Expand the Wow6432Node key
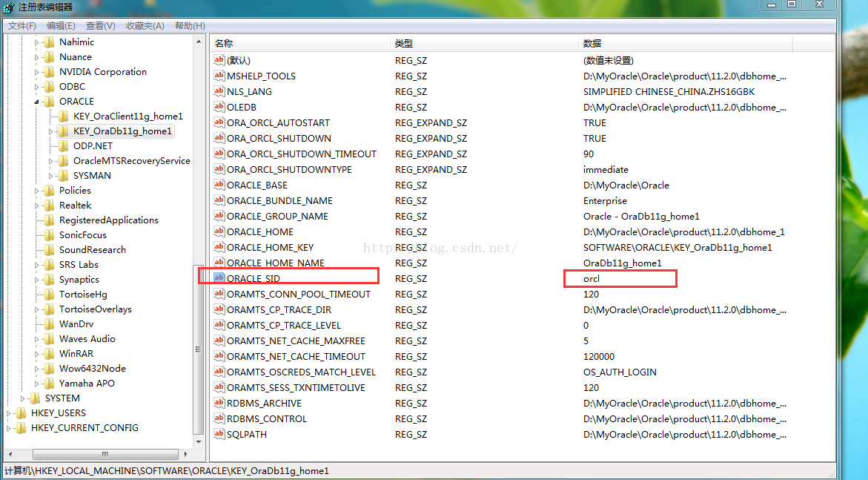 click(36, 369)
